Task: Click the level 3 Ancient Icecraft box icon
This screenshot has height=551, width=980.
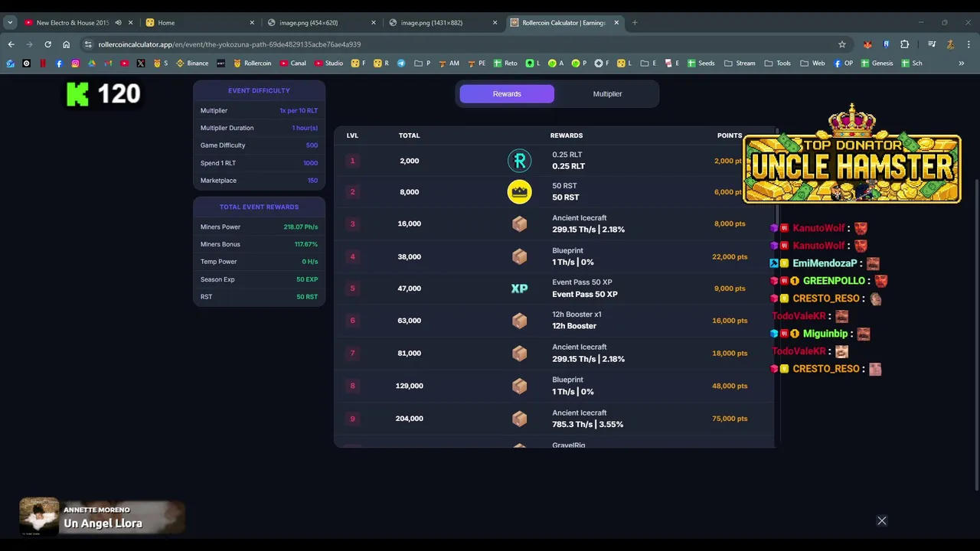Action: [x=519, y=223]
